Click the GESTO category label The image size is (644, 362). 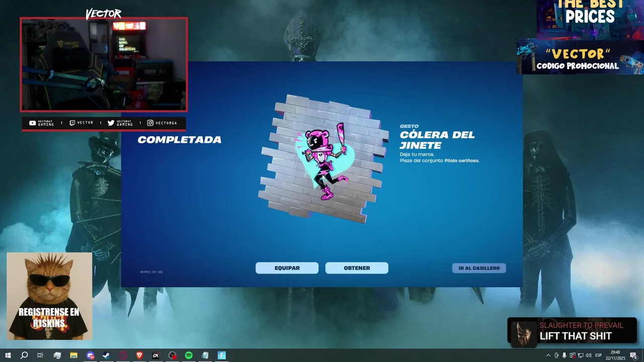409,126
